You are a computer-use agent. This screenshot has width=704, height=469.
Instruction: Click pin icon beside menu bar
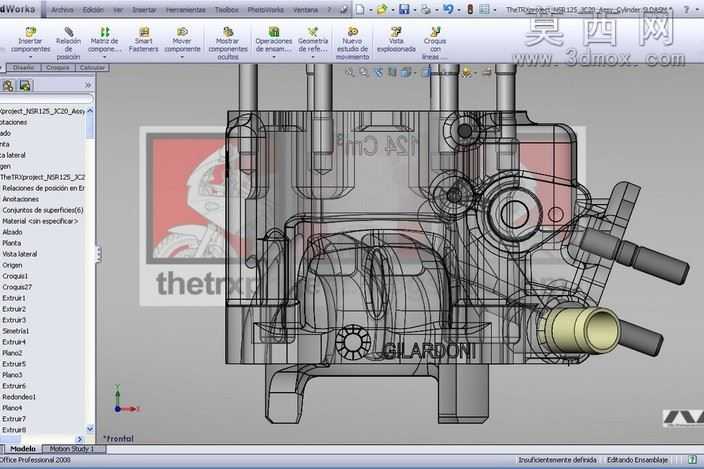click(x=343, y=9)
